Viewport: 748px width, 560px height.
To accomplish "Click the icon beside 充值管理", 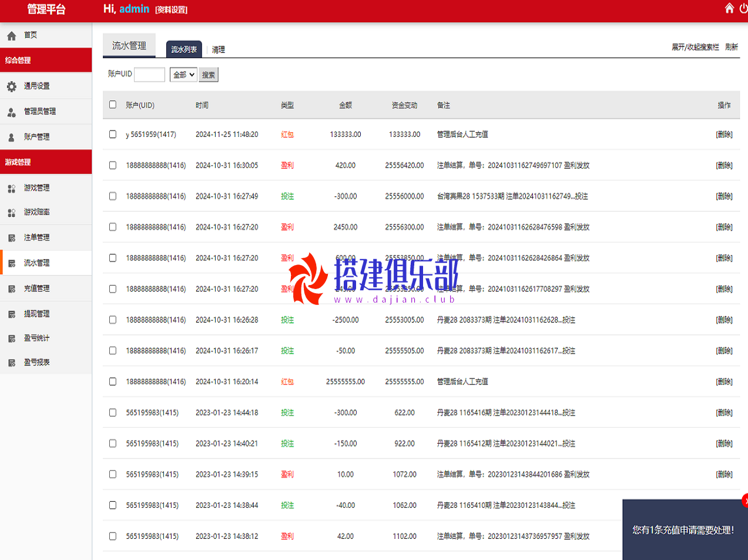I will 11,289.
